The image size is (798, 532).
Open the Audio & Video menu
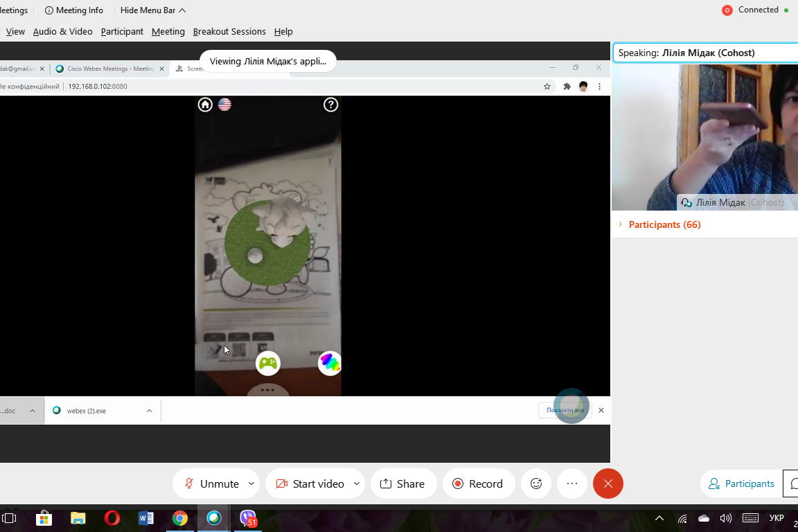coord(62,31)
